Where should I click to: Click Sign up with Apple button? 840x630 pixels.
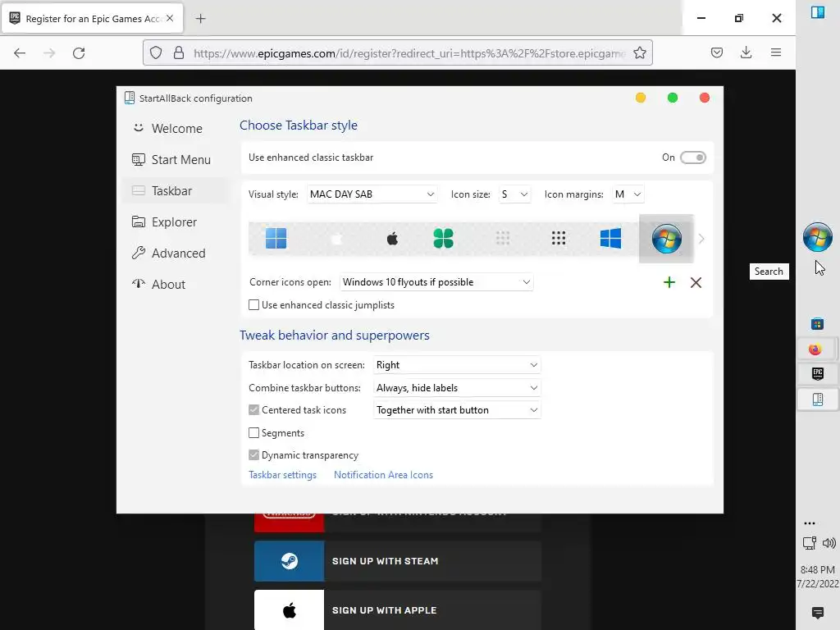tap(398, 610)
